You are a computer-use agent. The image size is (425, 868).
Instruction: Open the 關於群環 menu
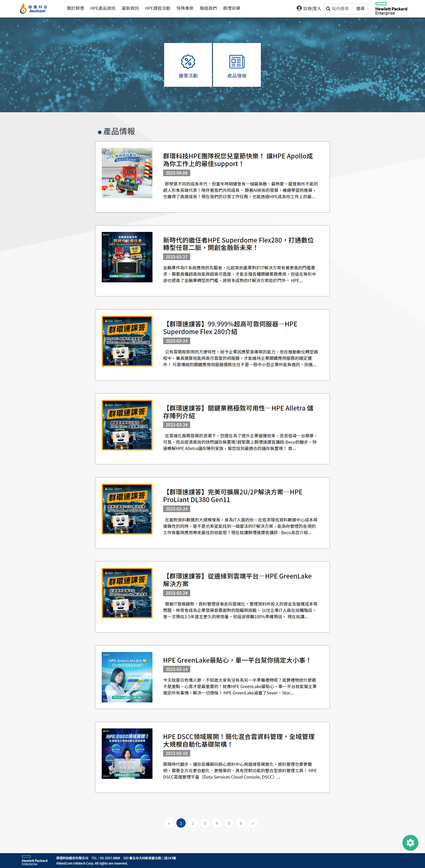tap(75, 8)
